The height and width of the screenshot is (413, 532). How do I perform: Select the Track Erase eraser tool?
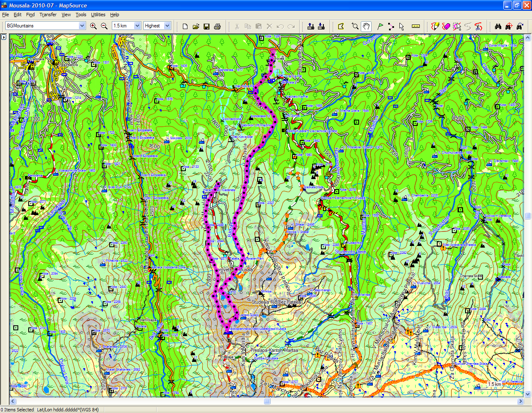click(446, 26)
